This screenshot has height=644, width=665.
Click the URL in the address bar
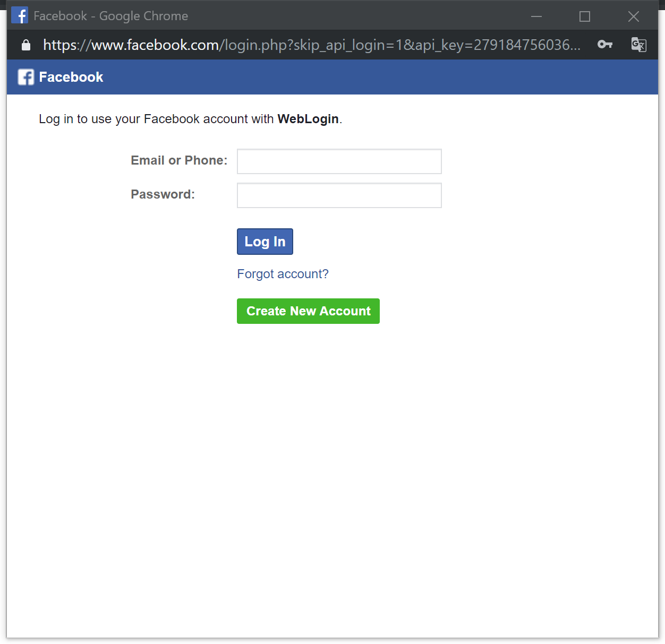pyautogui.click(x=312, y=45)
